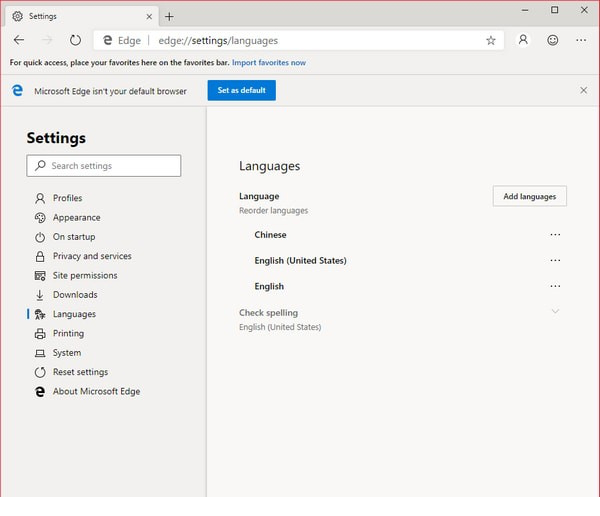Open Appearance settings

pos(77,217)
